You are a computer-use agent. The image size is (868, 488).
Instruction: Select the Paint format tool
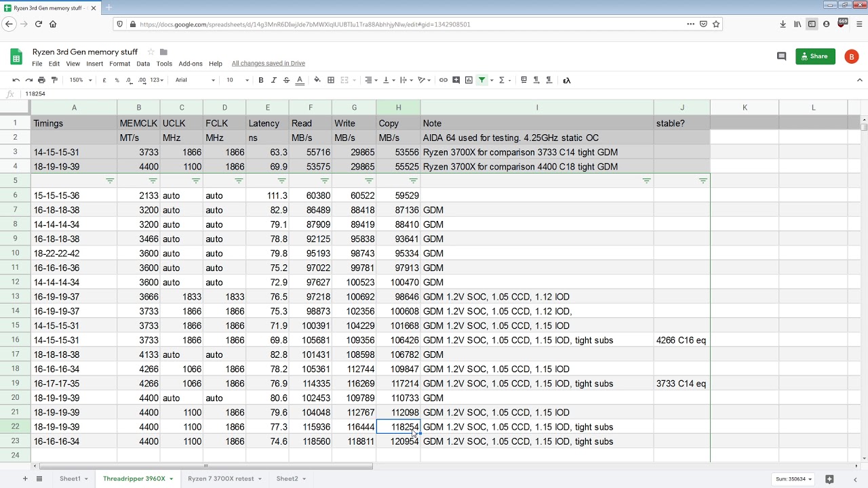pyautogui.click(x=54, y=80)
